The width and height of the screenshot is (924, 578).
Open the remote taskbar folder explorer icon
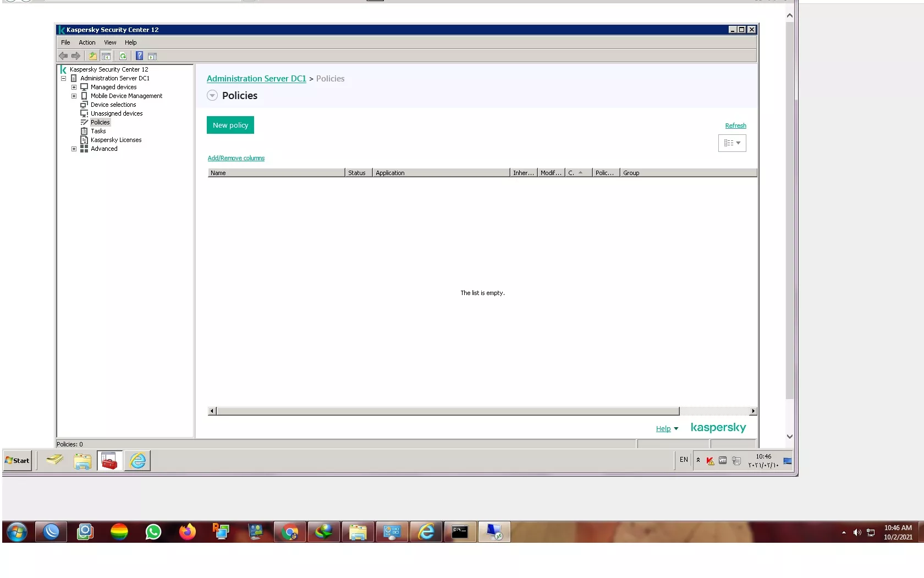pyautogui.click(x=82, y=461)
